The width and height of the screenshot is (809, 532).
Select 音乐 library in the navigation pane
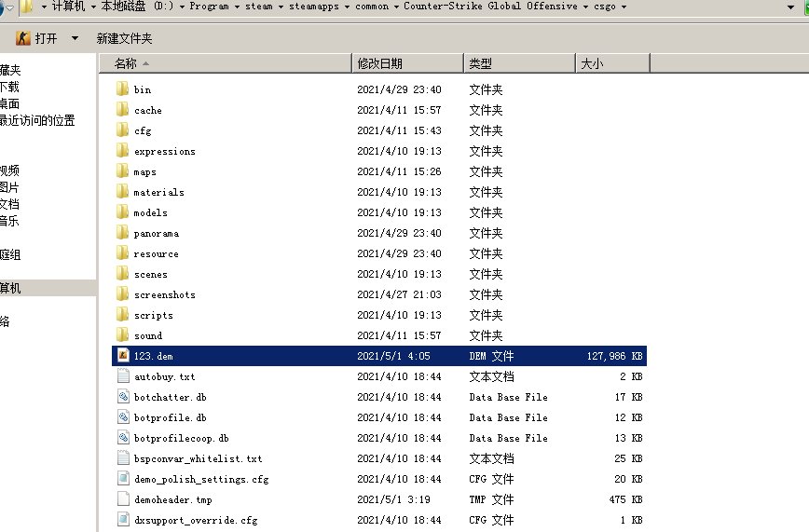click(x=10, y=221)
